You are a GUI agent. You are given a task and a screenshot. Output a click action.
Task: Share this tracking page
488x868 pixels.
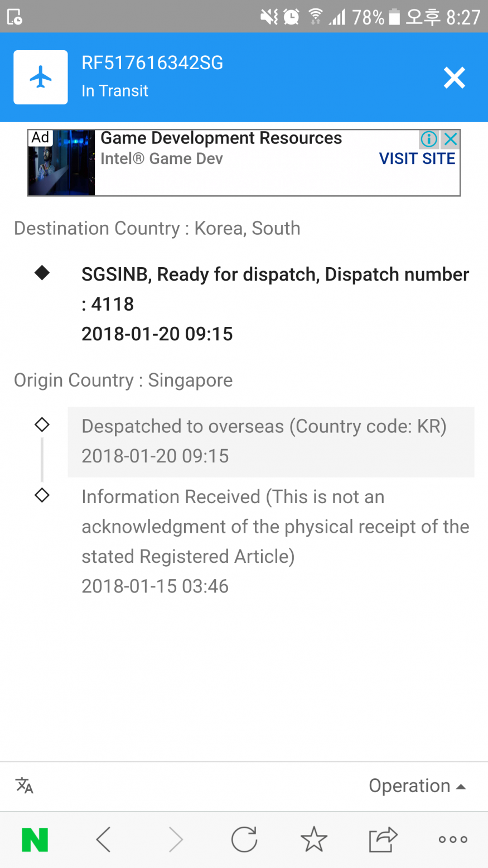point(383,840)
